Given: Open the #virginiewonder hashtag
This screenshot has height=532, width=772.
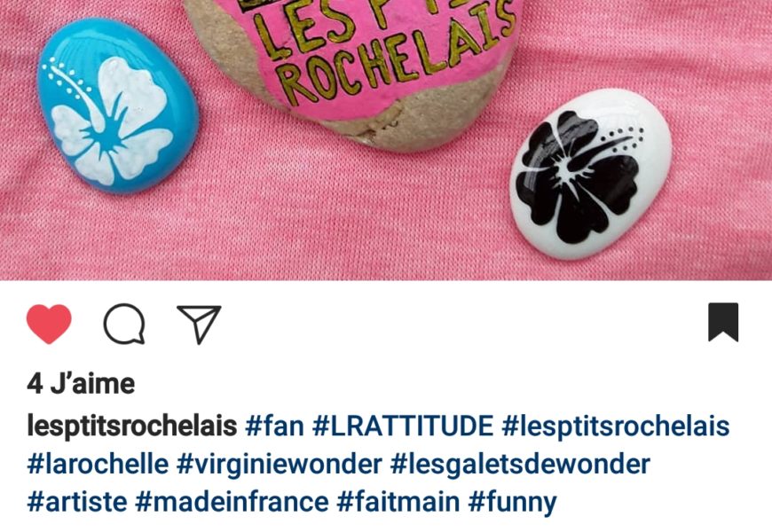Looking at the screenshot, I should [x=280, y=465].
